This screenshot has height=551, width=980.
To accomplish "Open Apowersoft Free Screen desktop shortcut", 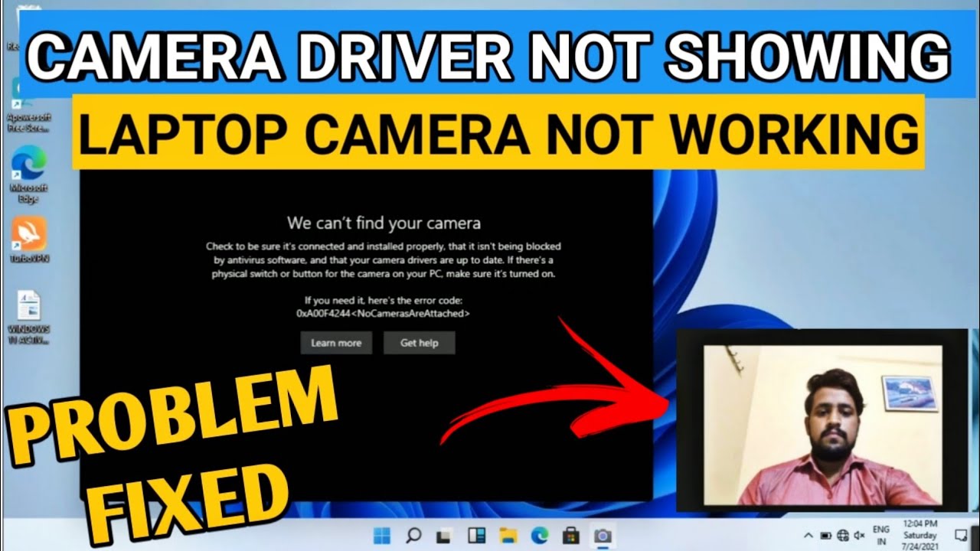I will pyautogui.click(x=28, y=106).
